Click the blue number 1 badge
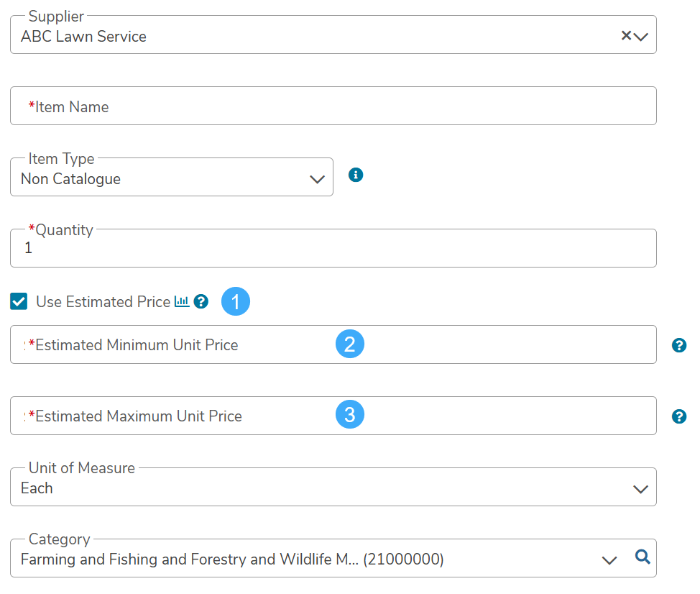 (236, 301)
